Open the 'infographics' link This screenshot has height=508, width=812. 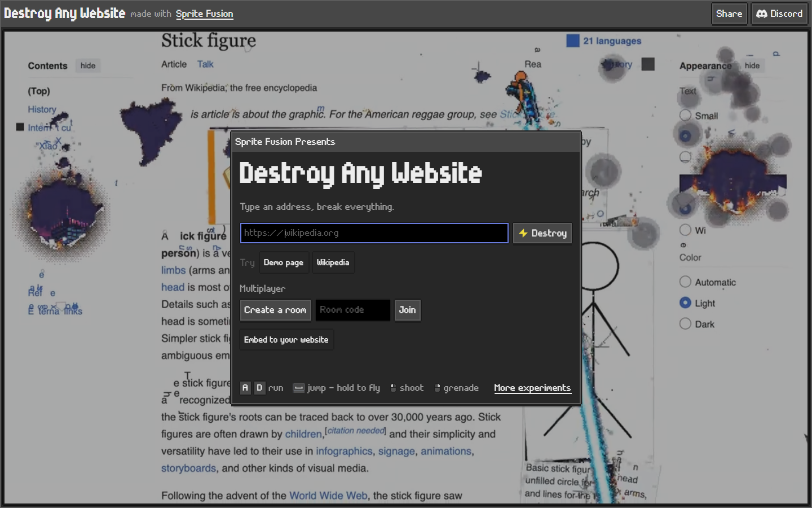point(344,451)
